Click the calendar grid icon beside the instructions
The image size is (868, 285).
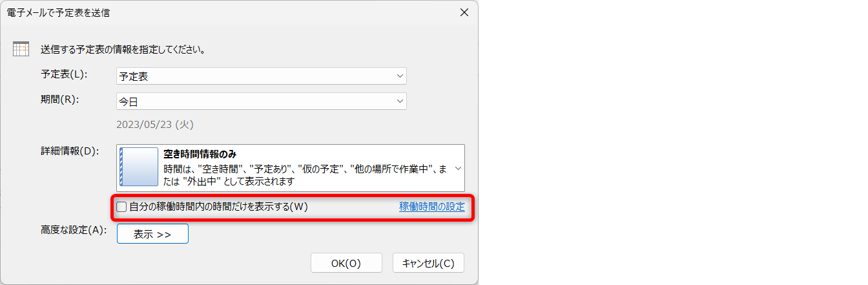pos(21,49)
